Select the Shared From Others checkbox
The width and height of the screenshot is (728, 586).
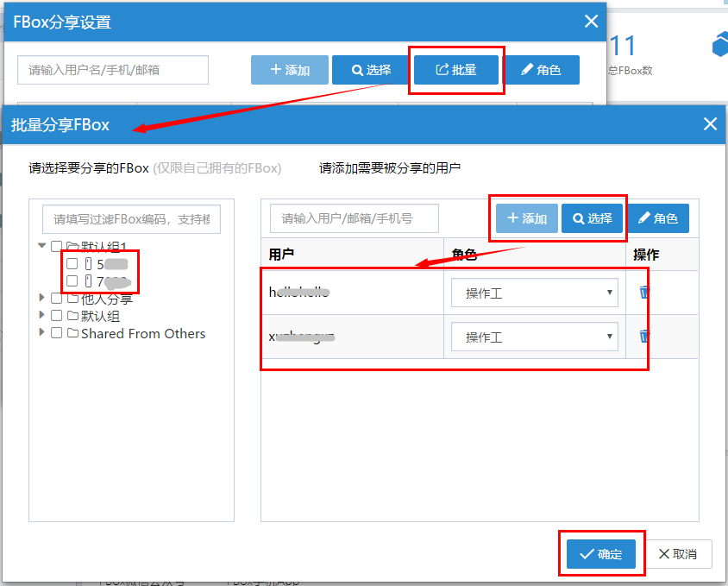(x=57, y=333)
